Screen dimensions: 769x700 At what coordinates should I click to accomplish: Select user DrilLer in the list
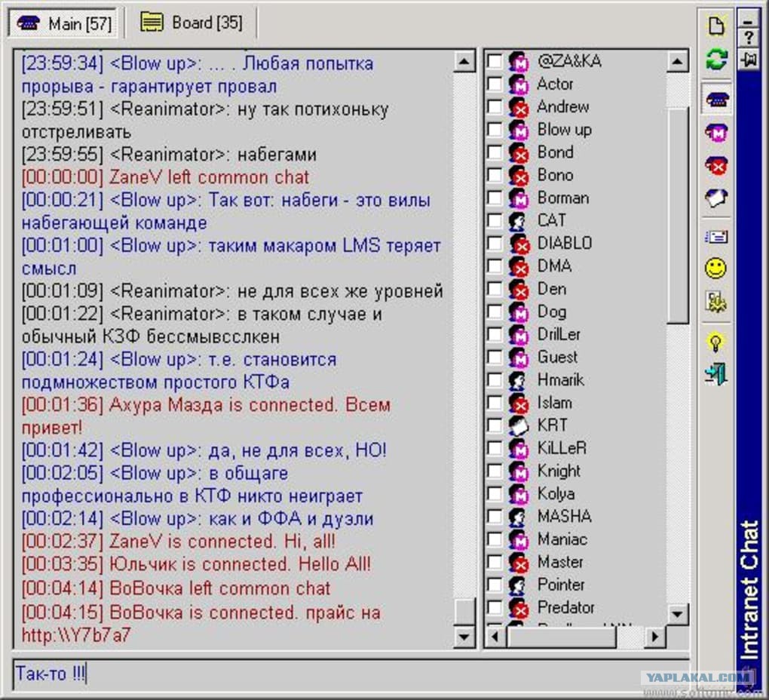[559, 335]
